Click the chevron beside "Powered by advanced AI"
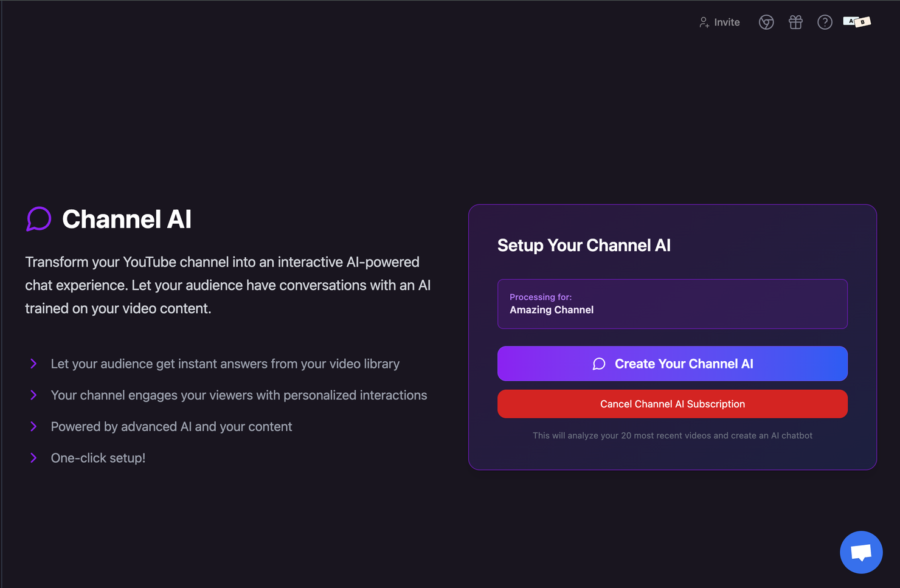900x588 pixels. [x=33, y=427]
